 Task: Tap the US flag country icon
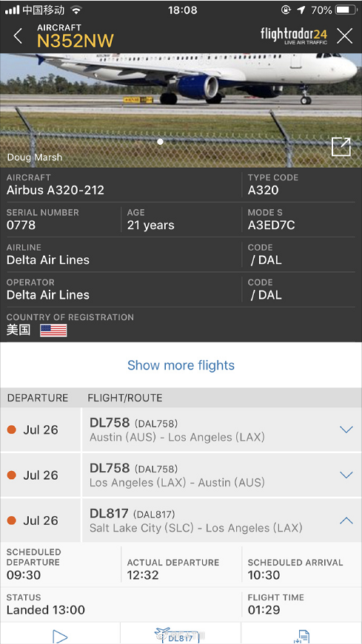click(x=53, y=331)
